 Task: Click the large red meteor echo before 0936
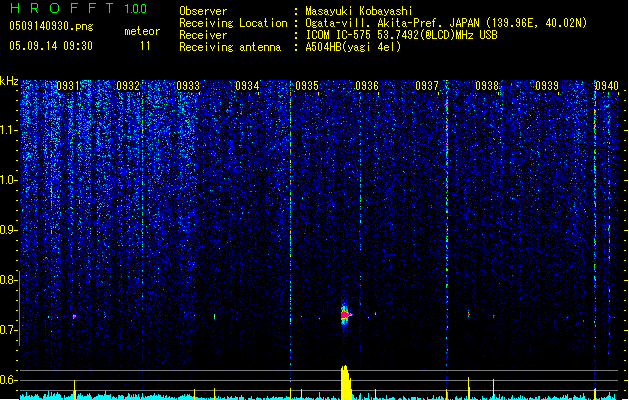click(x=345, y=315)
